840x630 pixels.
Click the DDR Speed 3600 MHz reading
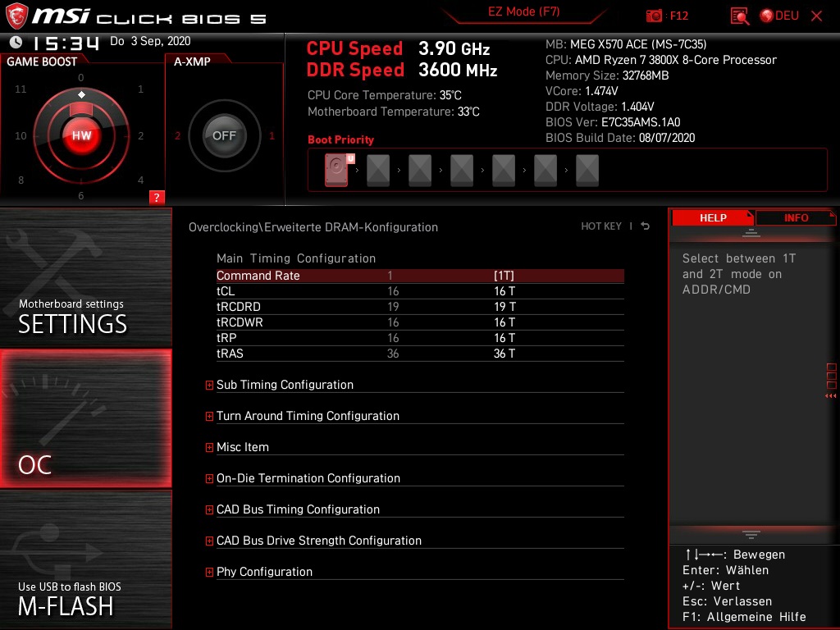click(x=402, y=70)
